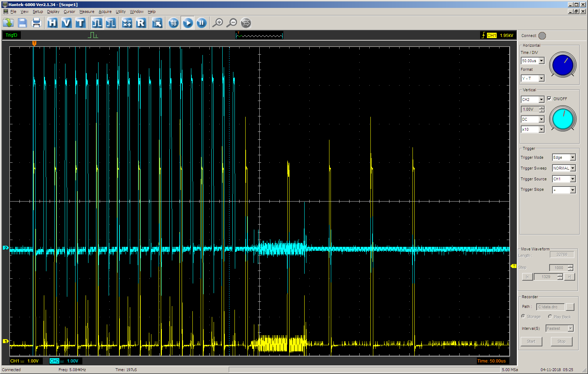This screenshot has width=588, height=374.
Task: Click the small green pulse icon in header
Action: click(93, 35)
